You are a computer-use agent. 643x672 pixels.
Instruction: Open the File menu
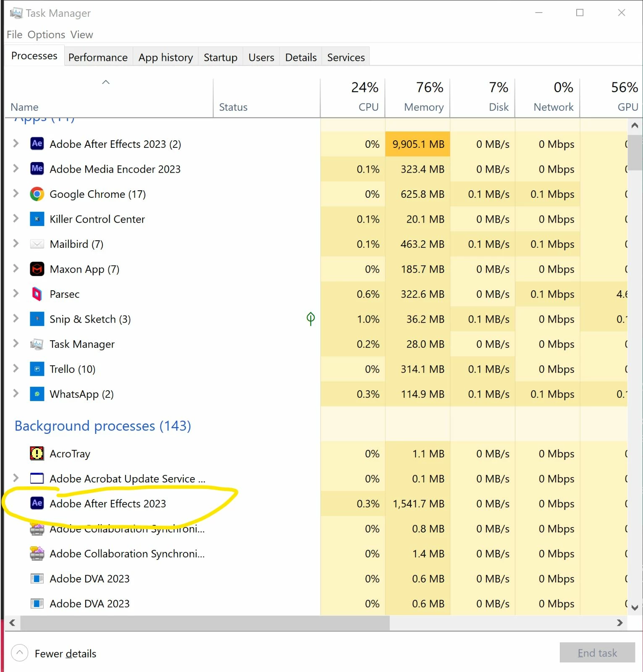[x=15, y=34]
